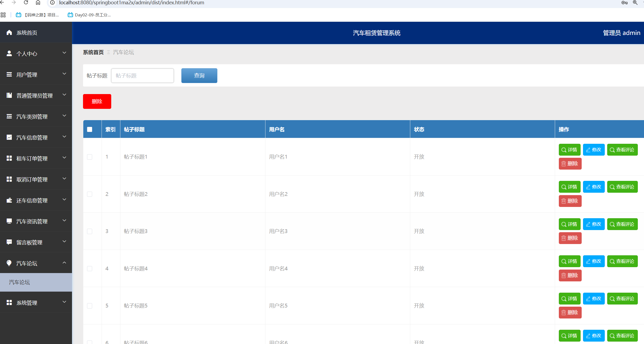The width and height of the screenshot is (644, 344).
Task: Click the chart icon for 汽车信息管理
Action: tap(9, 137)
